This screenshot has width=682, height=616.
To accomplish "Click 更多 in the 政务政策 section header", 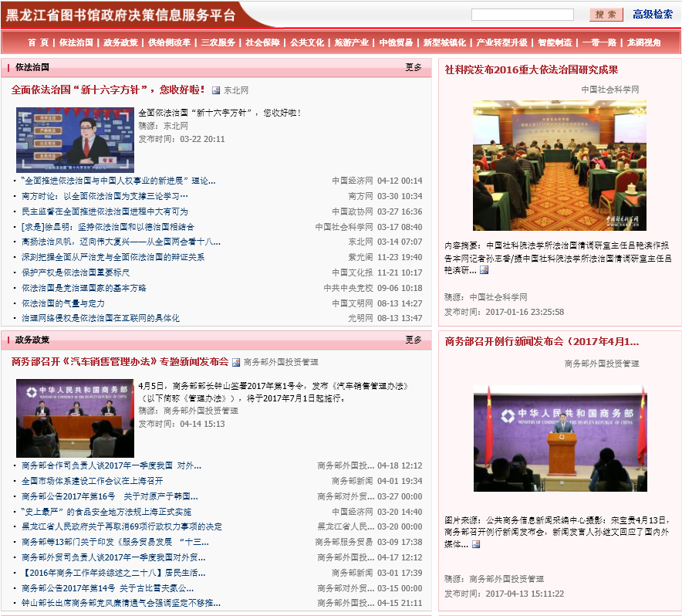I will (x=414, y=340).
